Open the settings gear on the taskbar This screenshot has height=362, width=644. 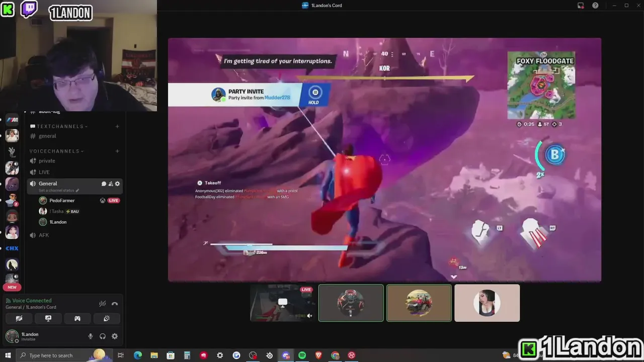point(220,355)
